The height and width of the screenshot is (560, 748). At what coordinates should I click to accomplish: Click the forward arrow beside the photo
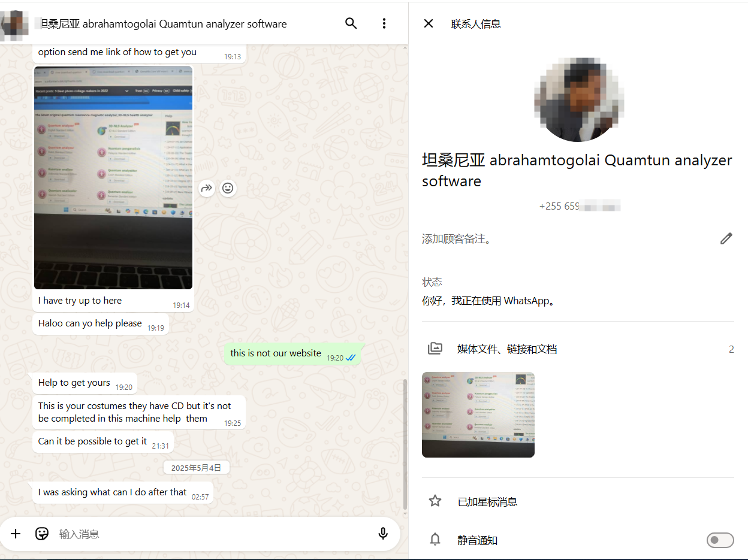(x=207, y=188)
